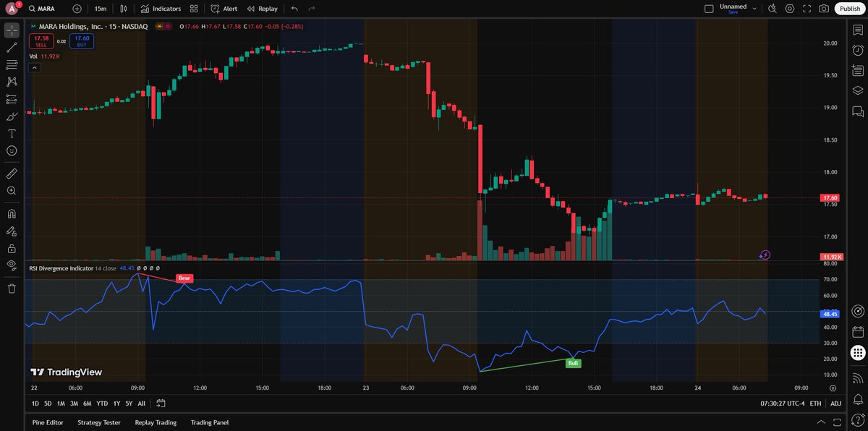Toggle magnet mode
The height and width of the screenshot is (431, 868).
(12, 214)
